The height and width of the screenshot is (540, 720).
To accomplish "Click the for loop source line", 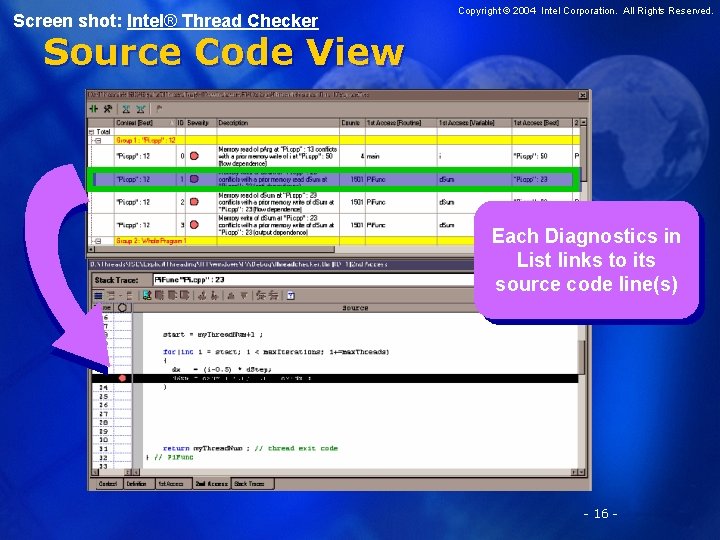I will (276, 352).
